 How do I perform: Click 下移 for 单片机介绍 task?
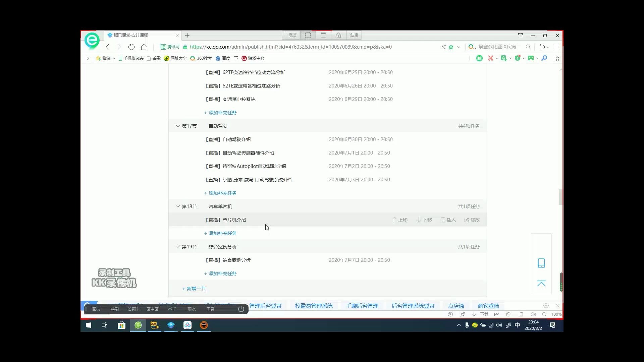(x=424, y=220)
